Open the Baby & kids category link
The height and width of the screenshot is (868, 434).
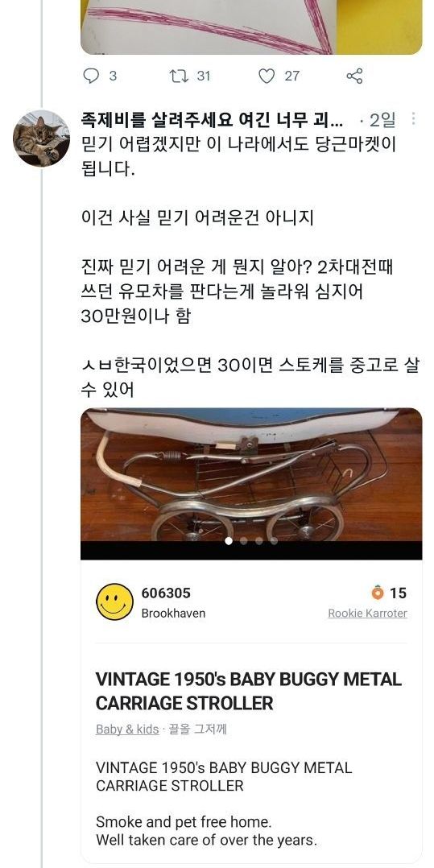coord(127,730)
